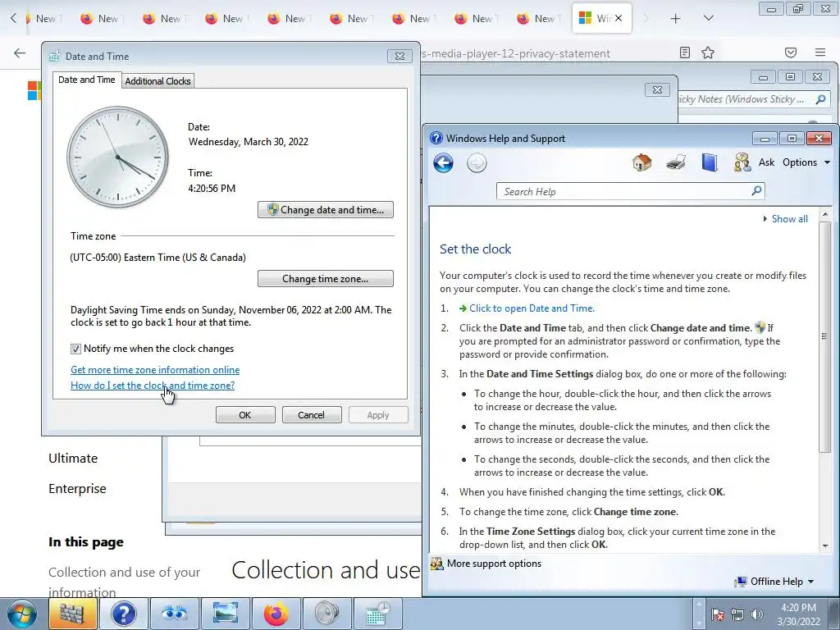Open the Windows Start orb
Viewport: 840px width, 630px height.
(x=21, y=614)
